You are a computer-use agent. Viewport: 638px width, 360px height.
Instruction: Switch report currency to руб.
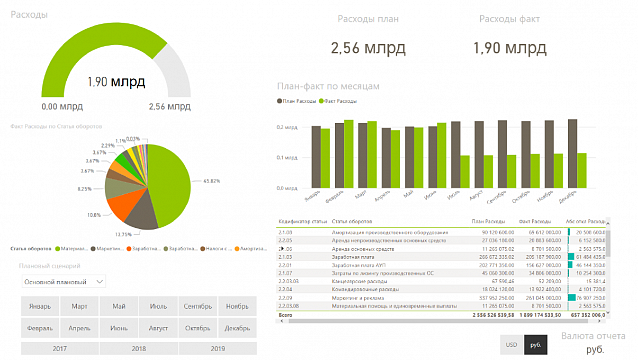pyautogui.click(x=535, y=345)
